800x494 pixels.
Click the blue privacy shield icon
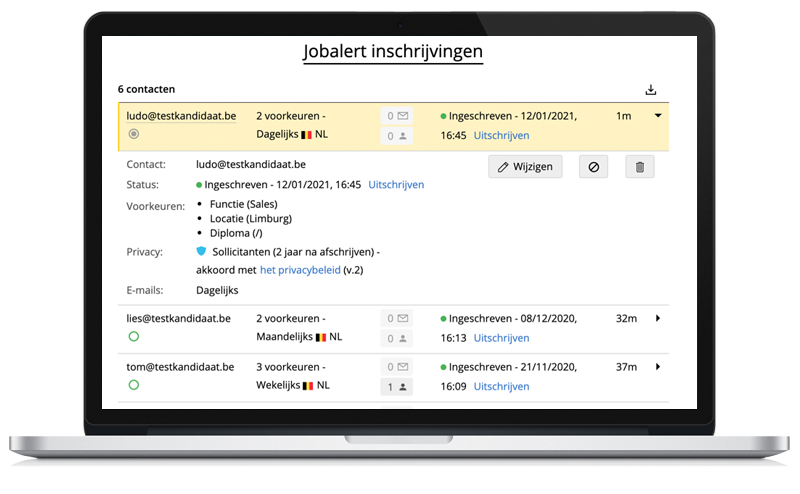[202, 252]
